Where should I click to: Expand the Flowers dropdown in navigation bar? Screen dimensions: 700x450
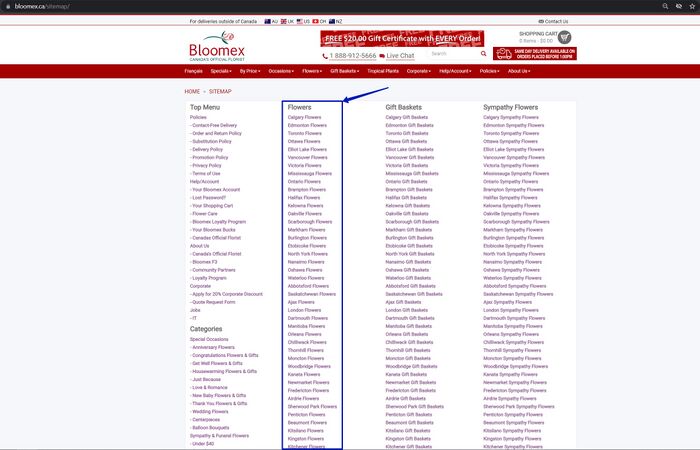tap(312, 71)
